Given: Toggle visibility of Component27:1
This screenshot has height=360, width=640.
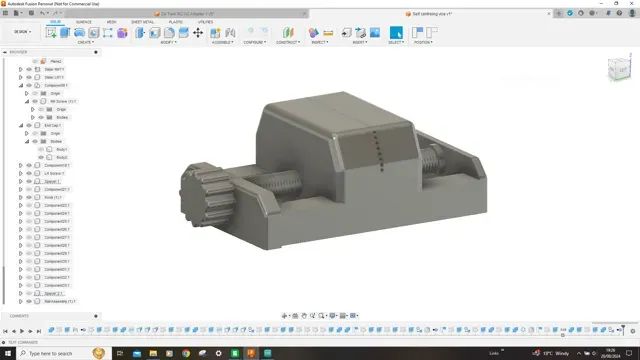Looking at the screenshot, I should coord(29,238).
